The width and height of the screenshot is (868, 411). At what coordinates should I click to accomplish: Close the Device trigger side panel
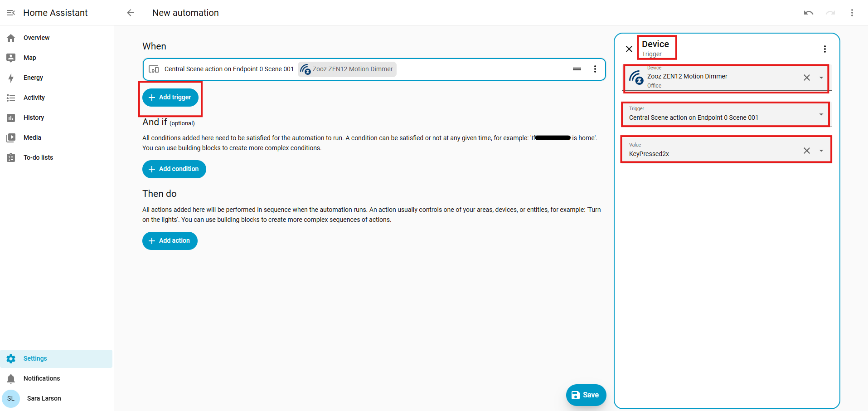point(629,49)
